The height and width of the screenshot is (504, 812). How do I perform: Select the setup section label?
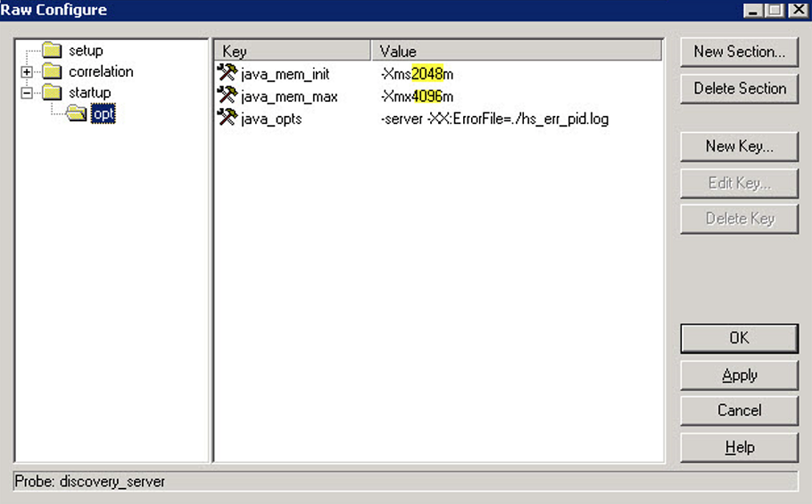point(86,51)
